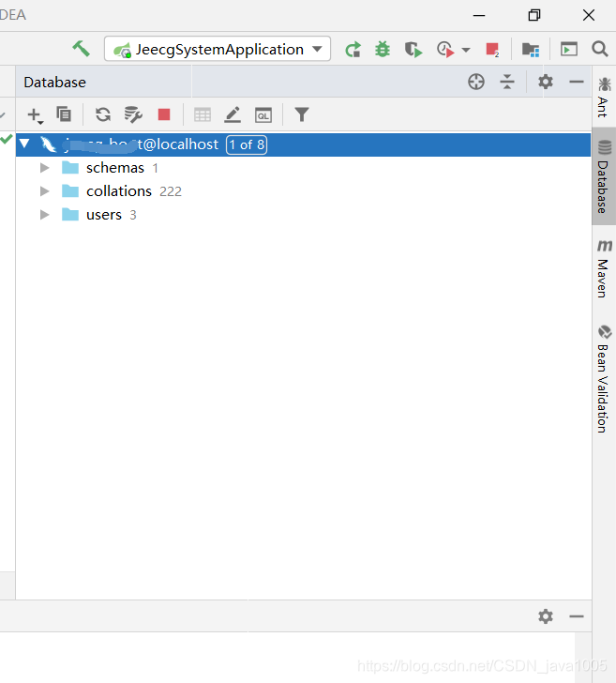The image size is (616, 683).
Task: Select the users tree item
Action: (104, 215)
